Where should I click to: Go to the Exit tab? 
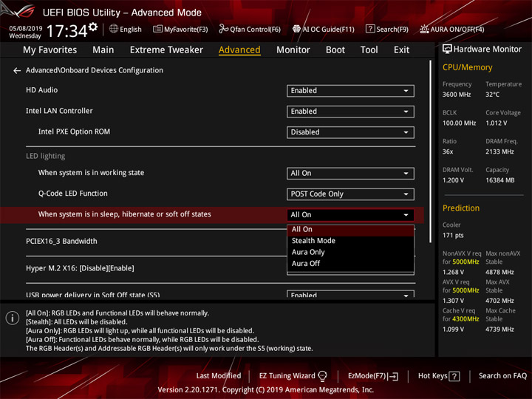[x=401, y=50]
